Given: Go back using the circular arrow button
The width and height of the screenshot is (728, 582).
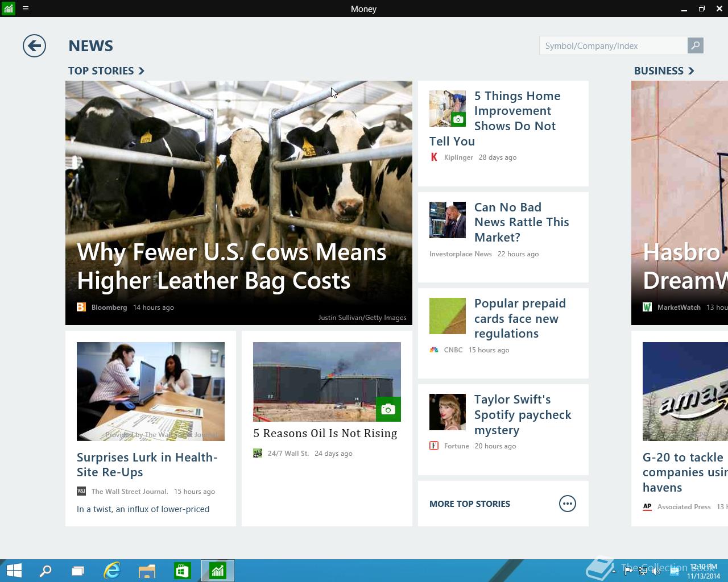Looking at the screenshot, I should click(x=34, y=45).
